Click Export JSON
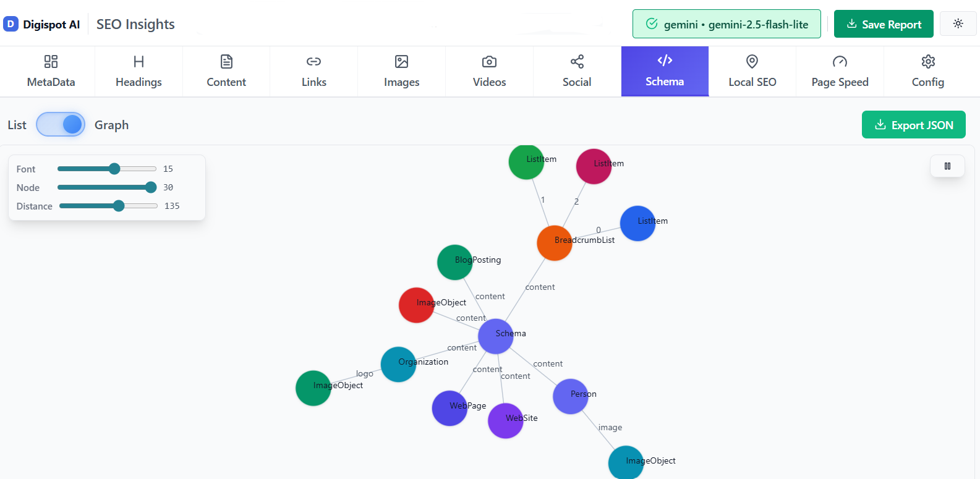 [913, 124]
